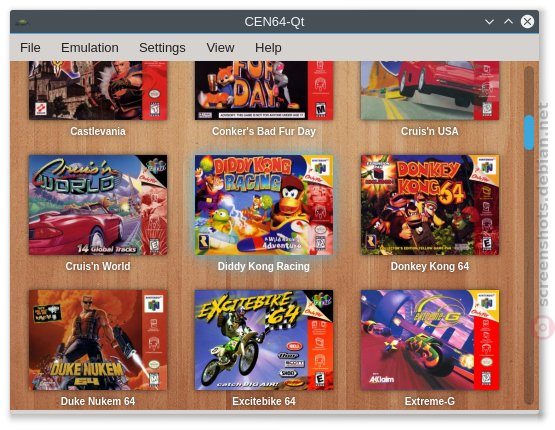Screen dimensions: 555x430
Task: Maximize window with the up chevron icon
Action: coord(508,22)
